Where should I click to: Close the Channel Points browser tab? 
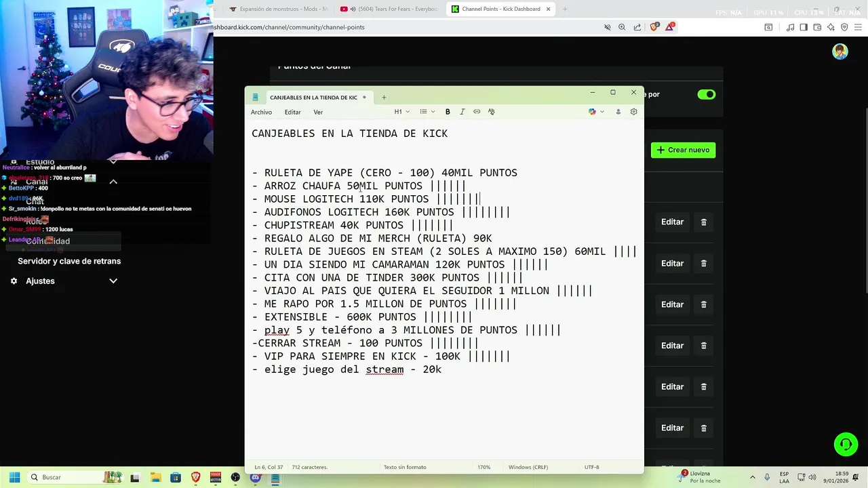point(548,9)
